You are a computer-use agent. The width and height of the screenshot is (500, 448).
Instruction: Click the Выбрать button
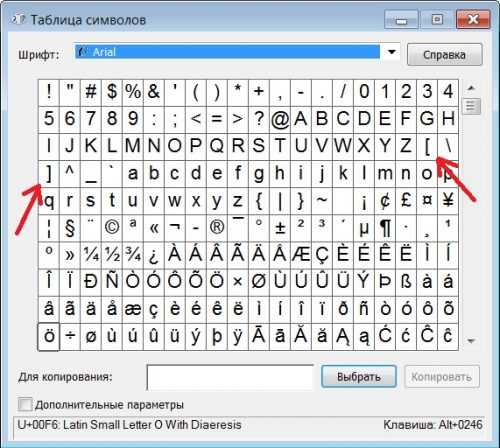[x=359, y=377]
